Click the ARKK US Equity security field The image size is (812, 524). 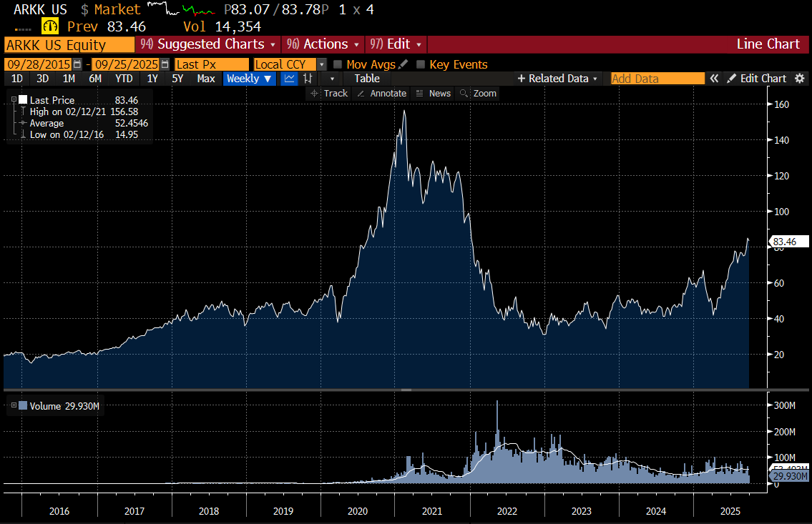click(x=69, y=45)
